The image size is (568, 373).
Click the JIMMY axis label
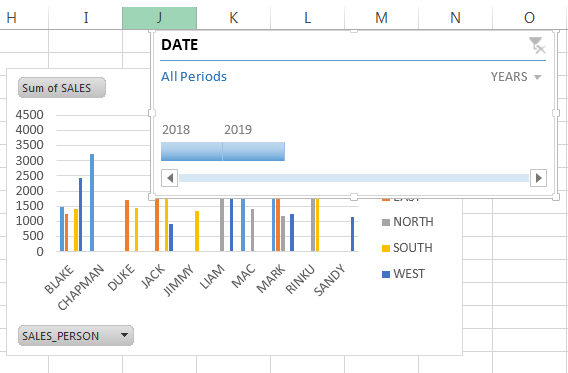tap(178, 280)
